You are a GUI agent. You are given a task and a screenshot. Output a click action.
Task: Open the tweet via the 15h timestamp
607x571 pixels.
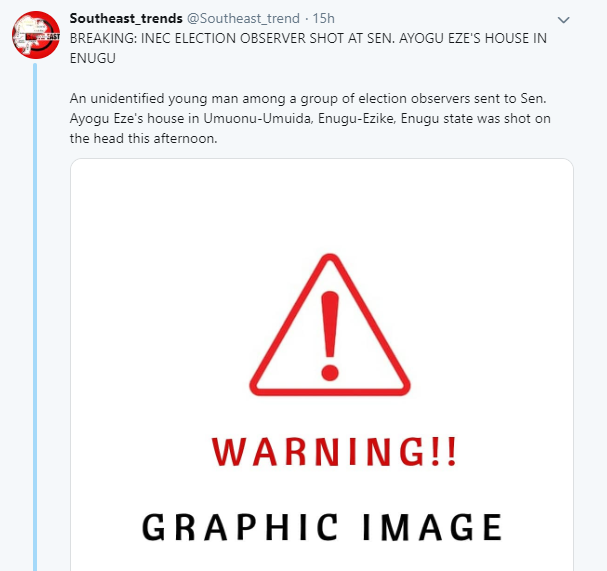(323, 18)
